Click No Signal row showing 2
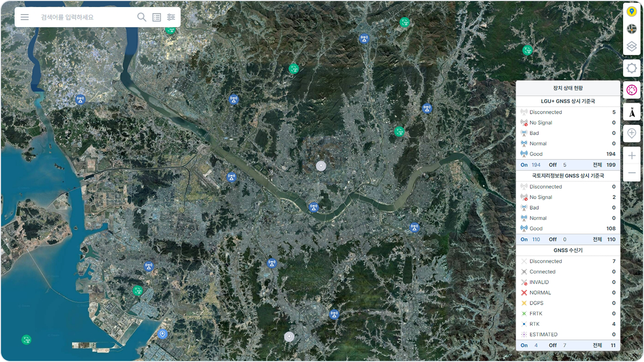This screenshot has height=362, width=644. point(568,197)
